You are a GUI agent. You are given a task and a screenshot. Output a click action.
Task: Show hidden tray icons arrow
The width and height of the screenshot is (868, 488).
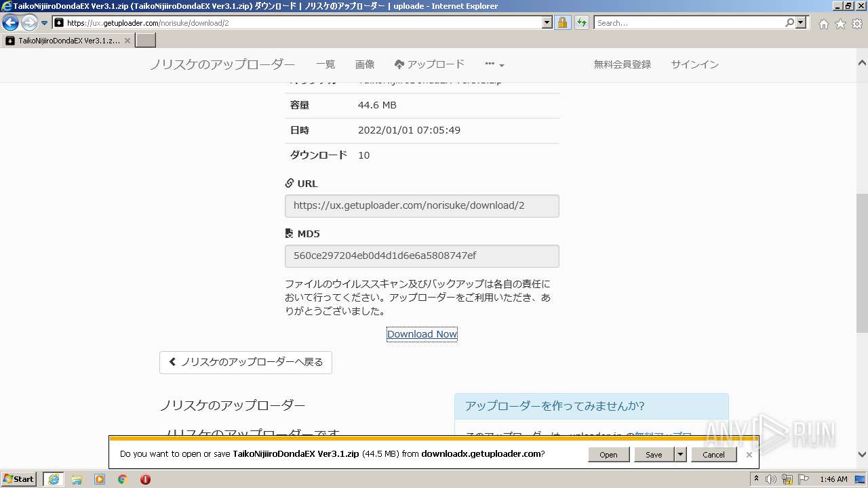pyautogui.click(x=756, y=479)
